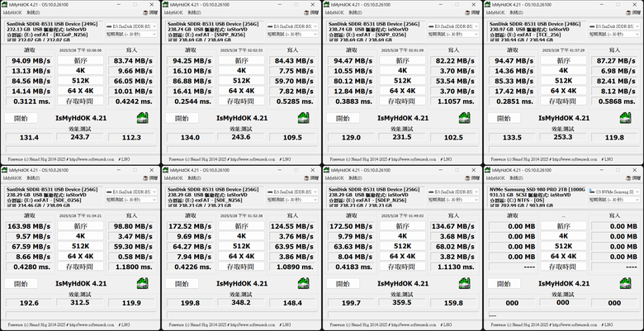This screenshot has height=331, width=644.
Task: Open IsMyHdOK menu in SSPP_O256 window
Action: tap(334, 12)
